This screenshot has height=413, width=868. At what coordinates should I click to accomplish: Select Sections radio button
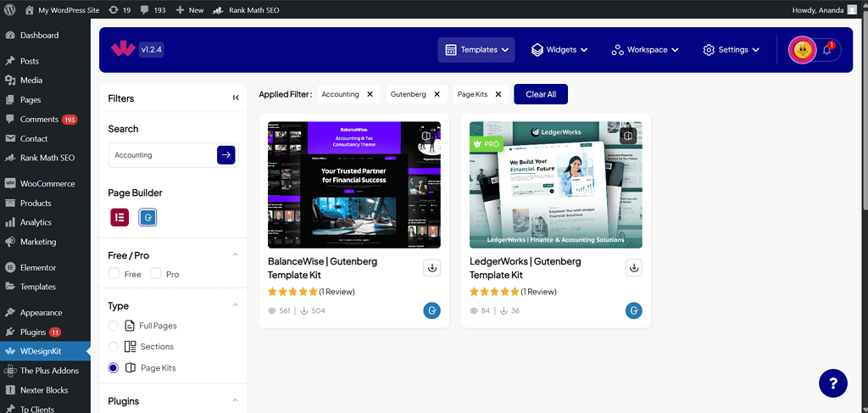(114, 347)
